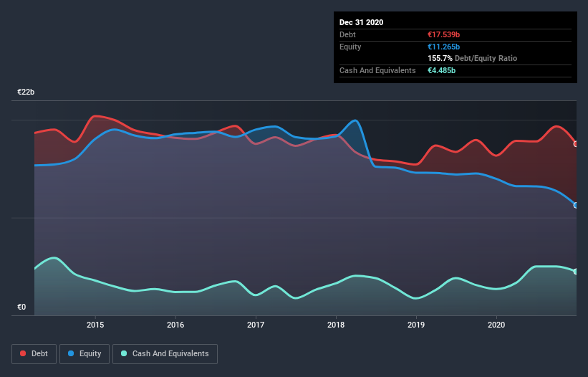Click the 2018 x-axis label
Image resolution: width=588 pixels, height=377 pixels.
coord(336,325)
